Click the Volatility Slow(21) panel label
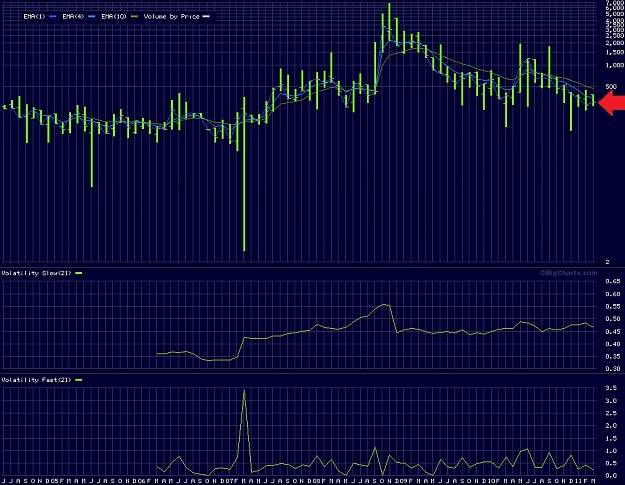Viewport: 625px width, 485px height. pyautogui.click(x=36, y=273)
